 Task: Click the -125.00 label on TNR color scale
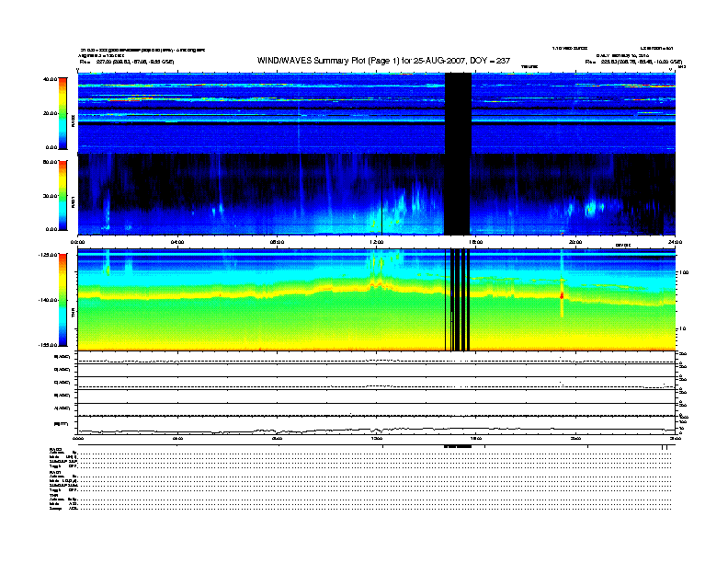point(48,255)
